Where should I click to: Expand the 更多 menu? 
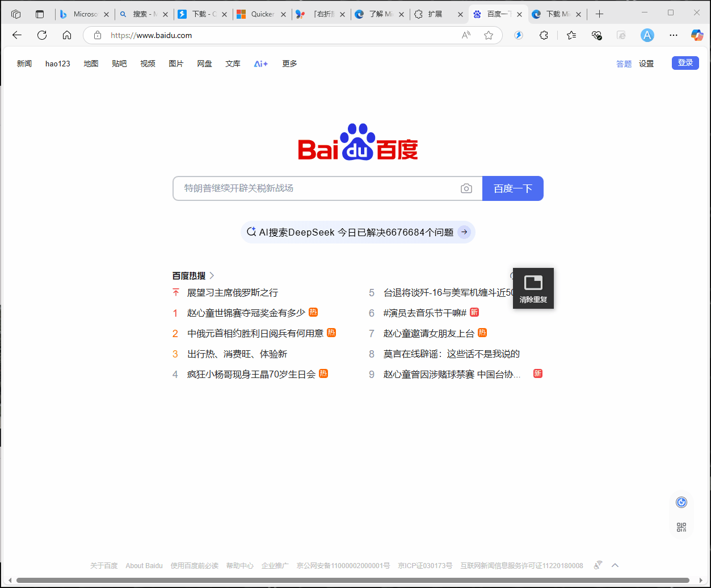tap(289, 64)
